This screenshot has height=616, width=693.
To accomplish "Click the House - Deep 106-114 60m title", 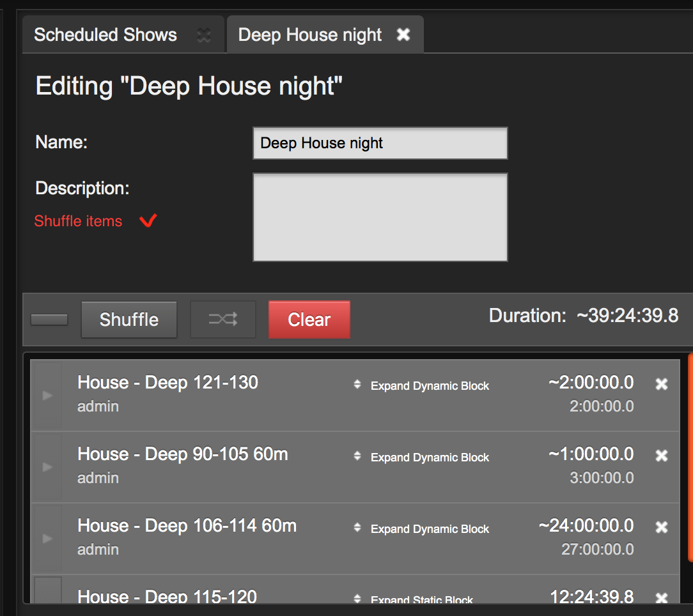I will click(187, 526).
